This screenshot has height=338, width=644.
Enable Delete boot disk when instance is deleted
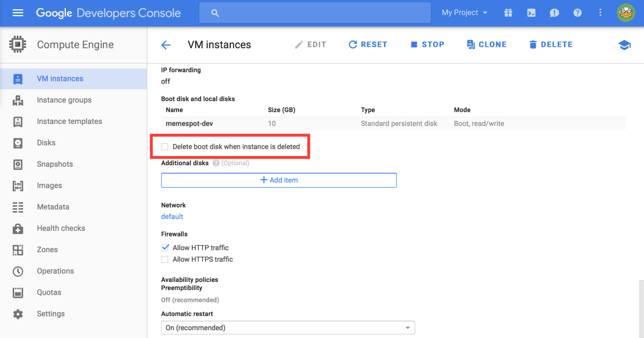pos(165,146)
